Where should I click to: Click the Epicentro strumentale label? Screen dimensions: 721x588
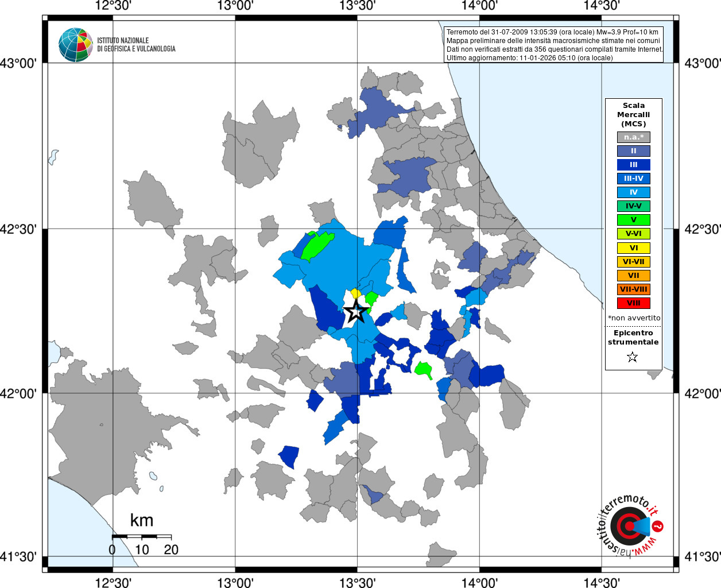click(633, 338)
